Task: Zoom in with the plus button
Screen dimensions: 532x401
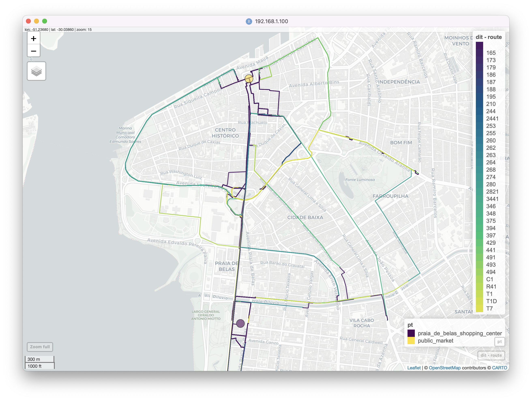Action: [33, 39]
